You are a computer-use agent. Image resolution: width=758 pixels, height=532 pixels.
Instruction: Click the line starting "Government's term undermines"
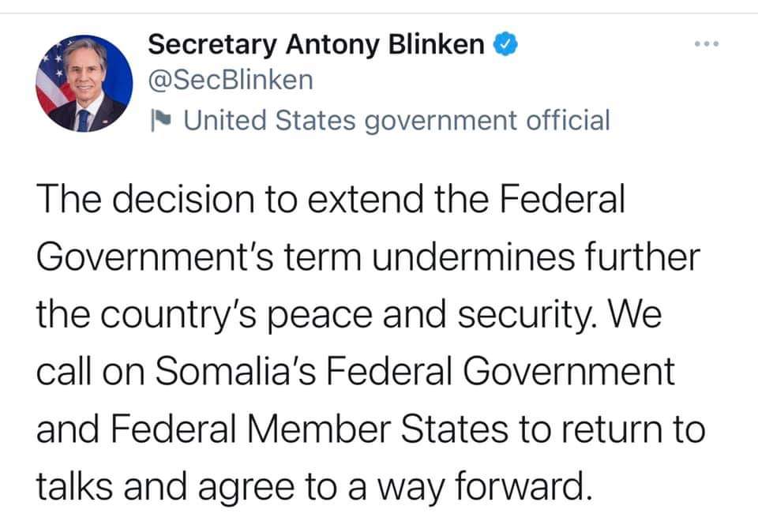368,257
